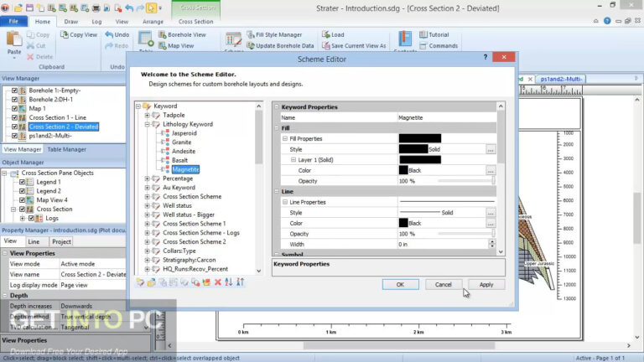
Task: Toggle the Borehole 1:-Empty- checkbox
Action: 14,90
